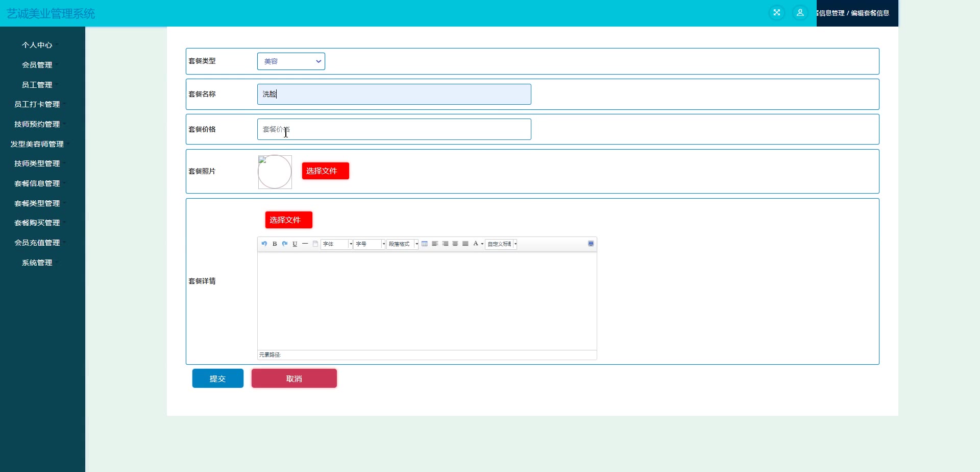Center align text in editor
This screenshot has height=472, width=980.
[455, 244]
